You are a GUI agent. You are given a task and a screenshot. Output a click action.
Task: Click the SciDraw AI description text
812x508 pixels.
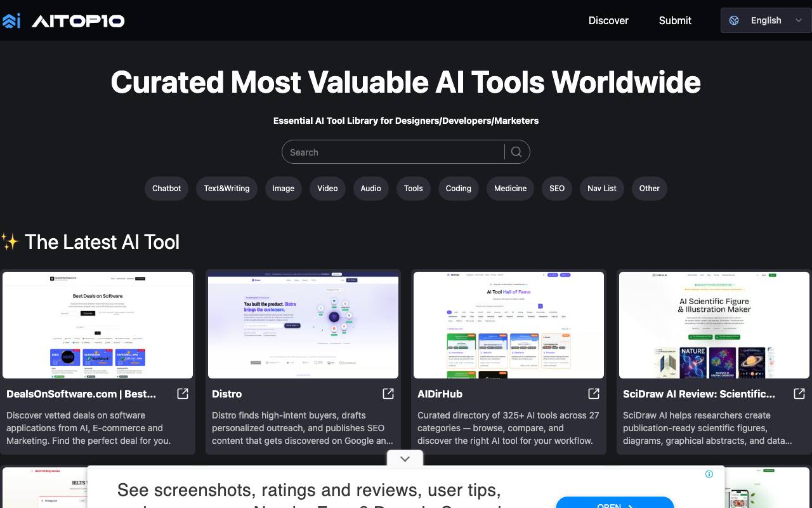[708, 428]
